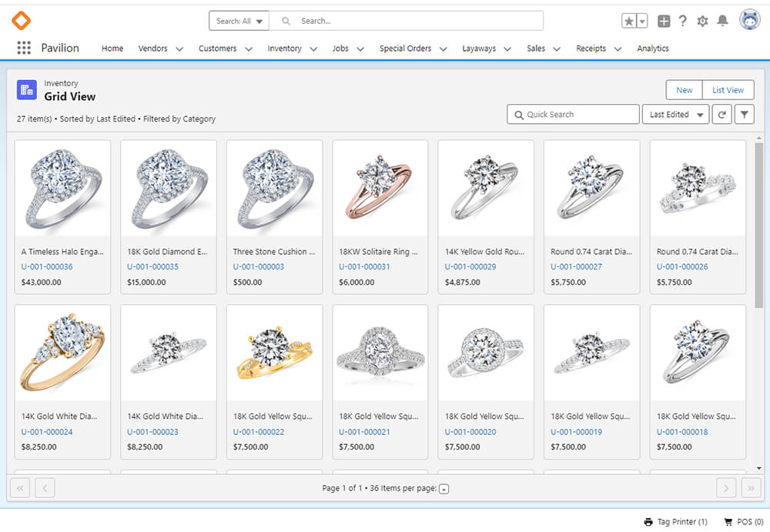Click the Tag Printer icon
The image size is (770, 532).
pyautogui.click(x=648, y=522)
